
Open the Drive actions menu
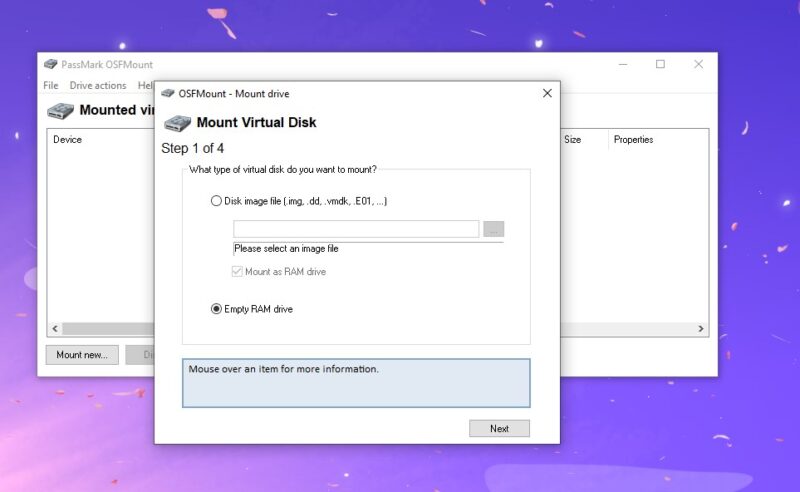pyautogui.click(x=98, y=86)
